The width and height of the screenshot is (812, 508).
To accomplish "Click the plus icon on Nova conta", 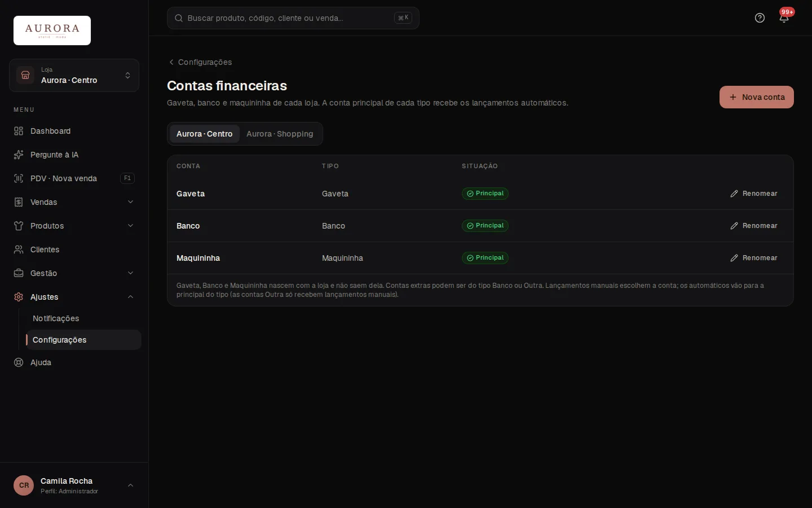I will tap(733, 97).
